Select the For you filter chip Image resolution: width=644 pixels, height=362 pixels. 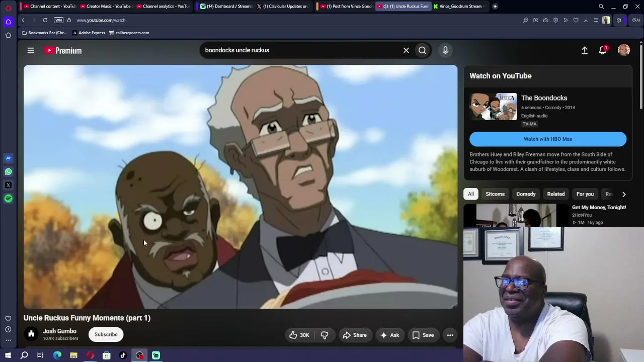point(585,194)
